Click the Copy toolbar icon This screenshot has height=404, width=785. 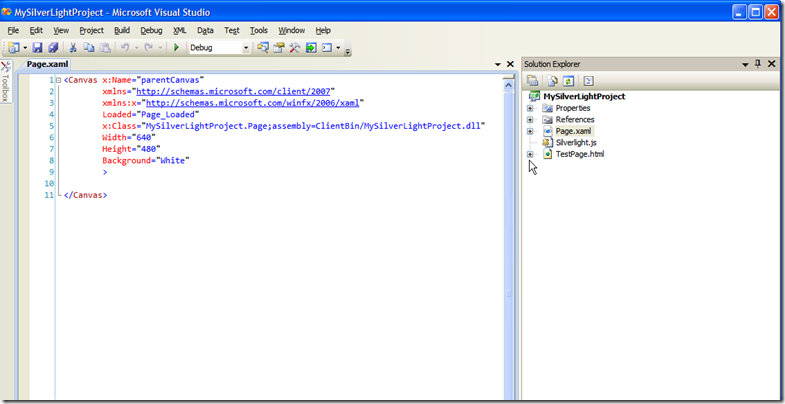(x=89, y=48)
